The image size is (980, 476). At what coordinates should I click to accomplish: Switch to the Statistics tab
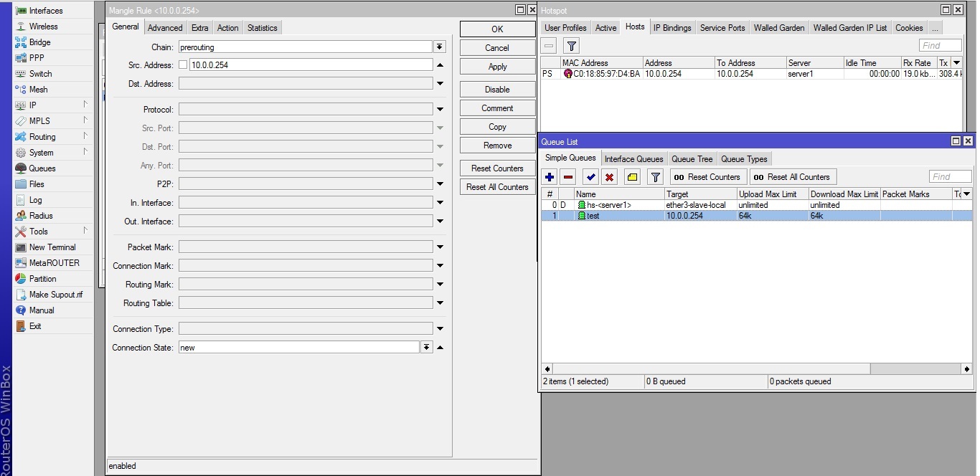click(262, 28)
